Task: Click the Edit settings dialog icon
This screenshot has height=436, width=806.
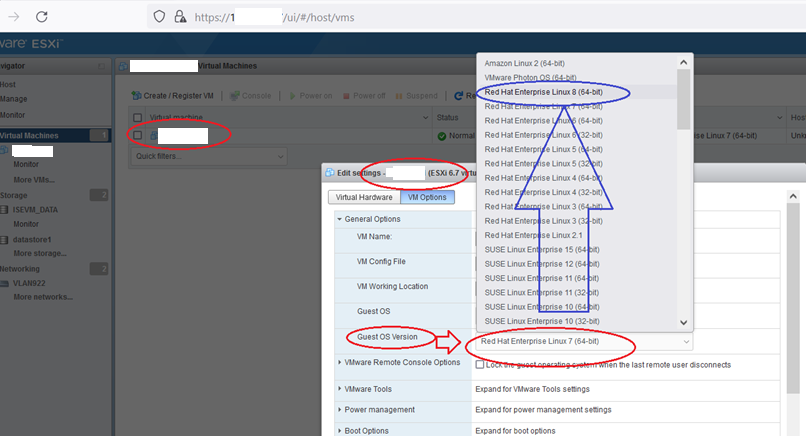Action: coord(330,173)
